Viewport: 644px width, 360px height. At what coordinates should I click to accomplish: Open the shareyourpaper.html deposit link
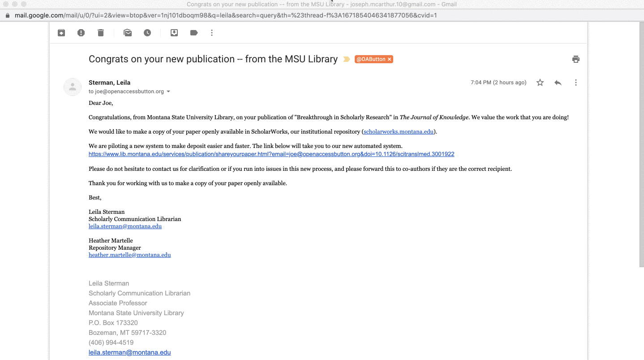pyautogui.click(x=271, y=154)
